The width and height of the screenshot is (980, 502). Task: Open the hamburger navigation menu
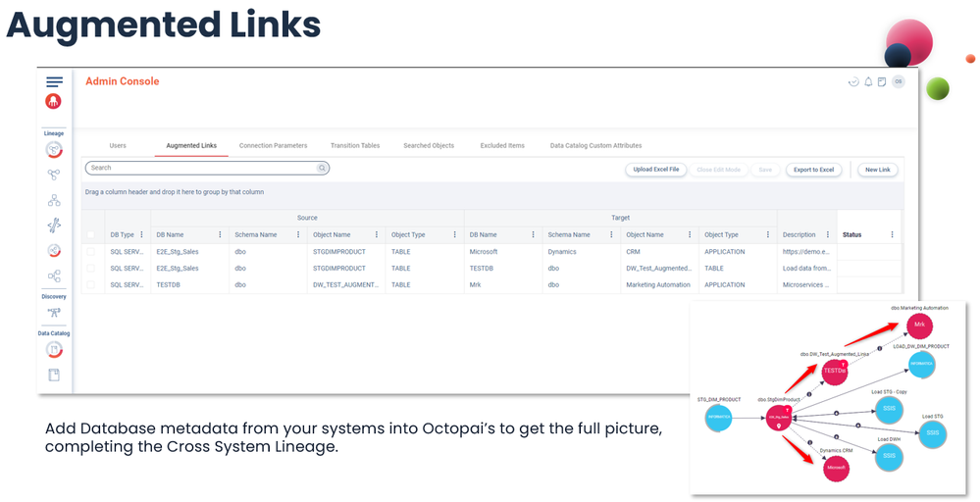[x=54, y=81]
